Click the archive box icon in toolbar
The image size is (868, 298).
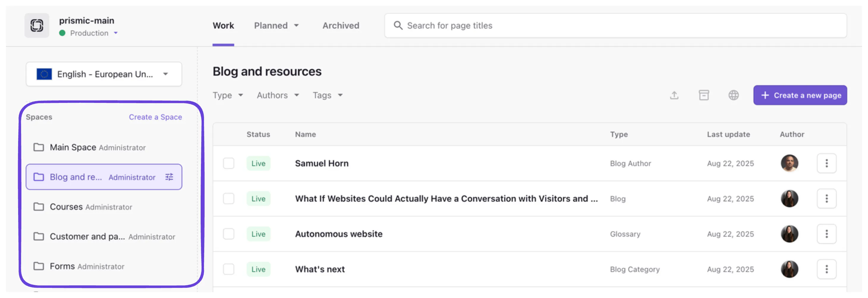(x=704, y=95)
